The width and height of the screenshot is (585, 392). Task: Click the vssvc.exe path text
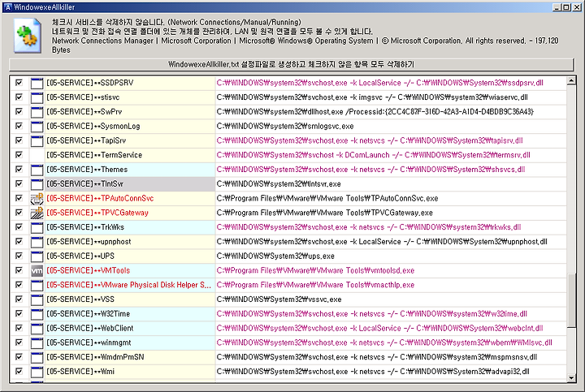(x=279, y=299)
